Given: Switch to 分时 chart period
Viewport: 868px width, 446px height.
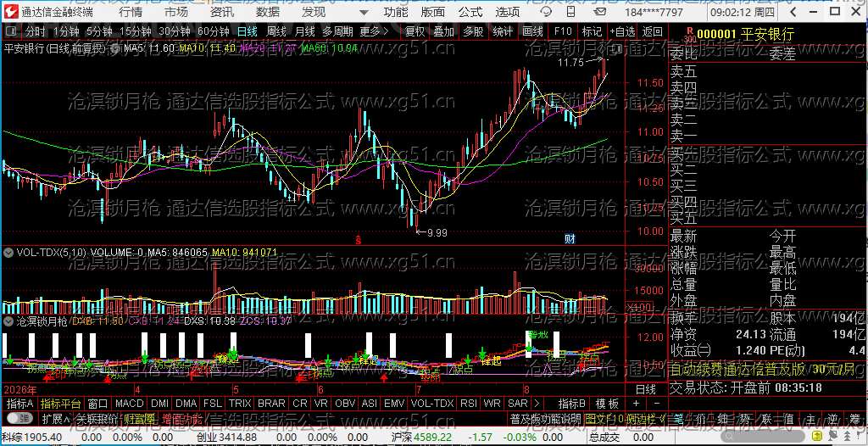Looking at the screenshot, I should (36, 32).
